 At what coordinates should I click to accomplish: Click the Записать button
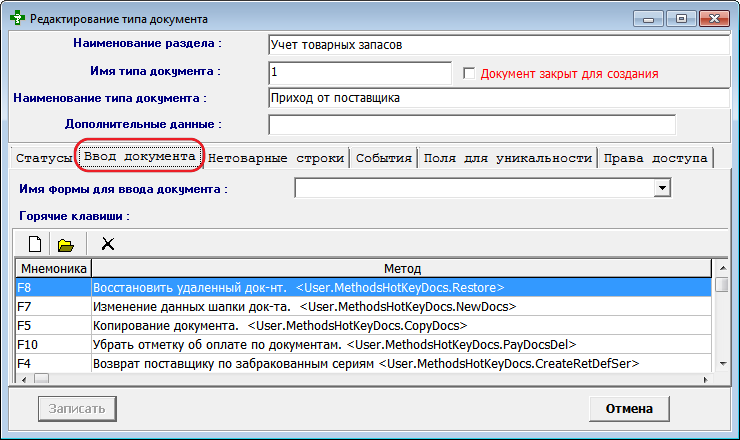pos(77,408)
